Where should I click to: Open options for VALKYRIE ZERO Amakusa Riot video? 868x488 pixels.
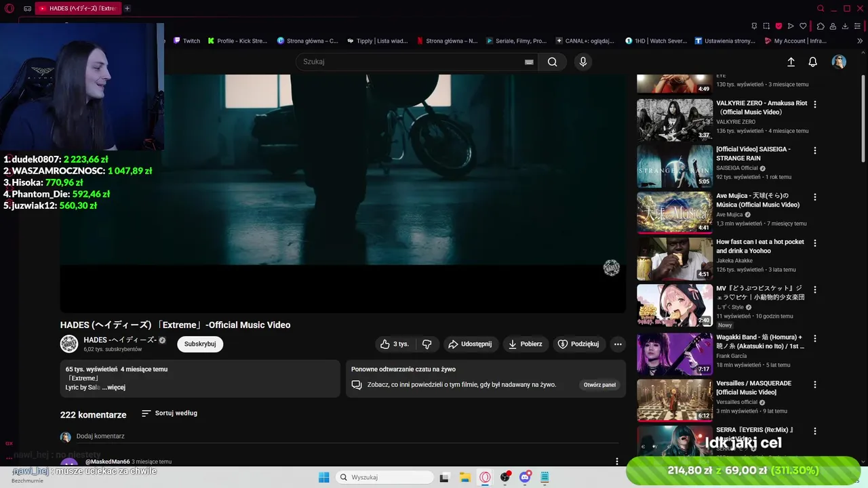815,104
